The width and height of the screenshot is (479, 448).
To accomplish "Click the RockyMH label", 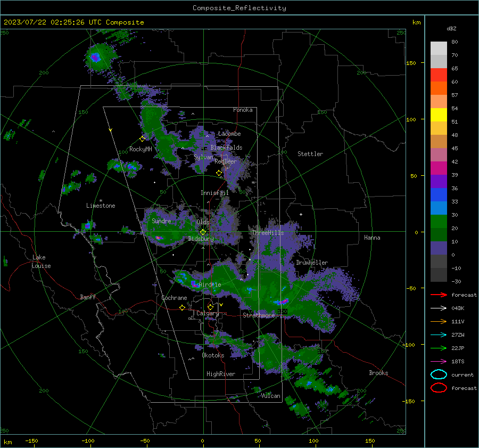I will click(141, 149).
